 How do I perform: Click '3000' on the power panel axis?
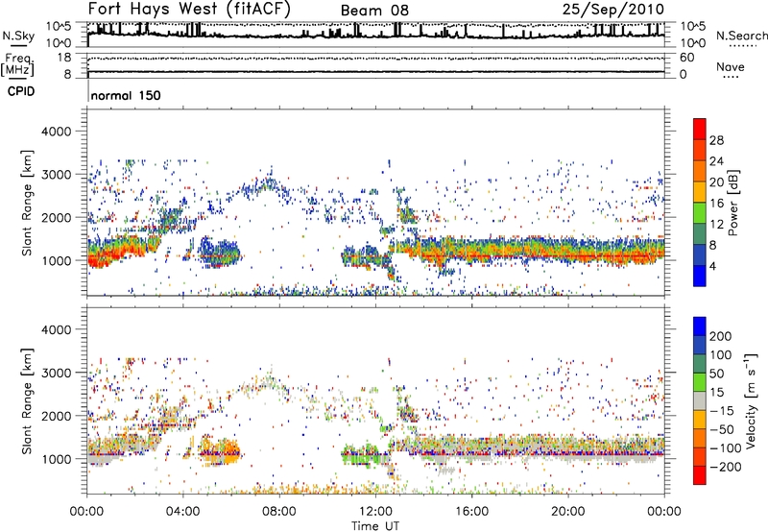56,175
